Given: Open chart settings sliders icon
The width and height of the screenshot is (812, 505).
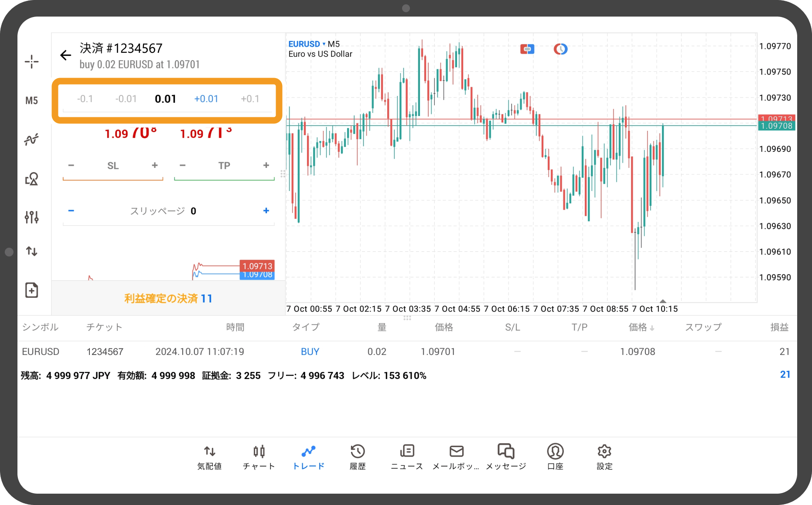Looking at the screenshot, I should tap(31, 217).
